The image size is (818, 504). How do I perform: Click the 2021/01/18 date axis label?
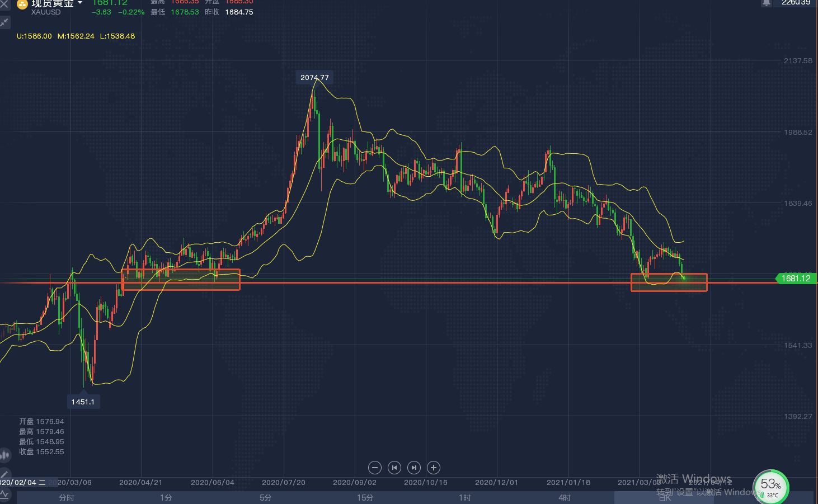(568, 483)
